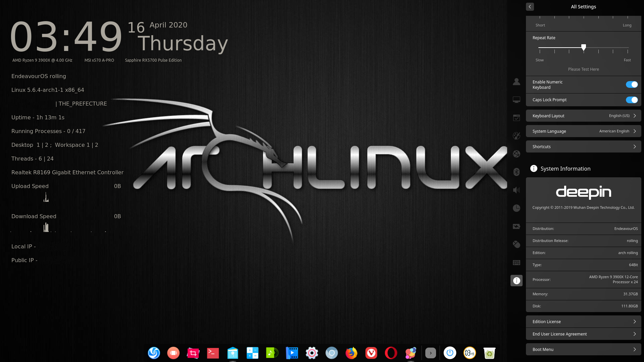Viewport: 644px width, 362px height.
Task: Open Boot Menu row
Action: [583, 349]
